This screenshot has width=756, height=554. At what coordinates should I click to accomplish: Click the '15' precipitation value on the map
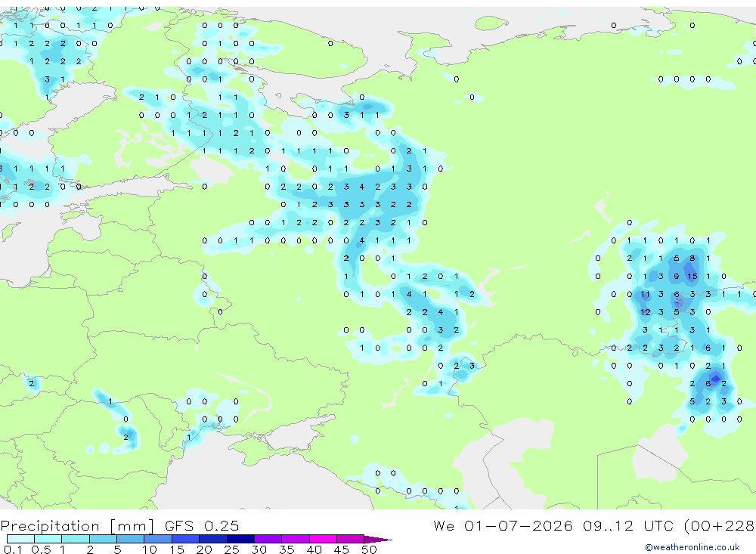(x=692, y=277)
